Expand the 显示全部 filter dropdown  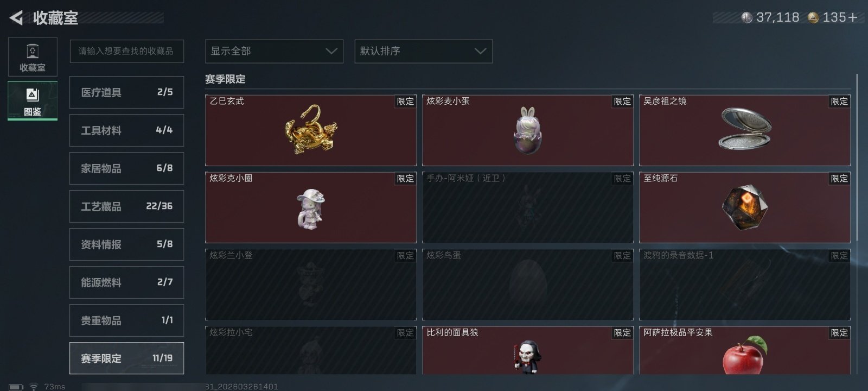pyautogui.click(x=274, y=51)
